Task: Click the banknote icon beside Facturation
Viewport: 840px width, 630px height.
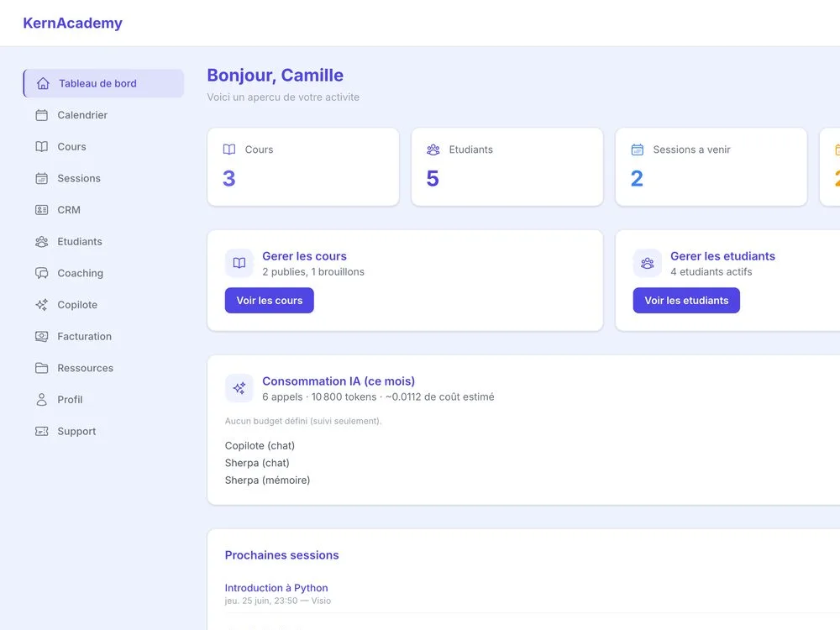Action: pos(42,337)
